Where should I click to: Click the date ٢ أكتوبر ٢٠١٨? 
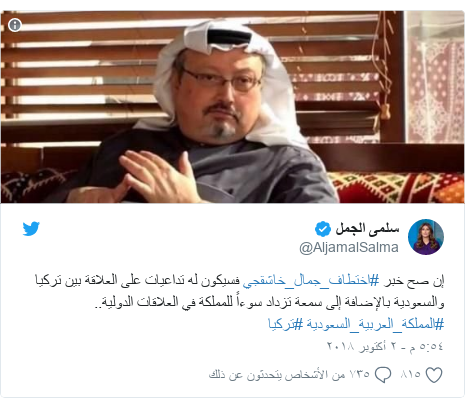click(x=361, y=346)
